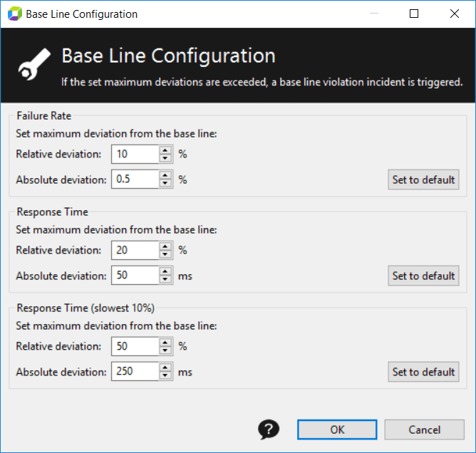The image size is (476, 453).
Task: Confirm settings with OK button
Action: [x=337, y=429]
